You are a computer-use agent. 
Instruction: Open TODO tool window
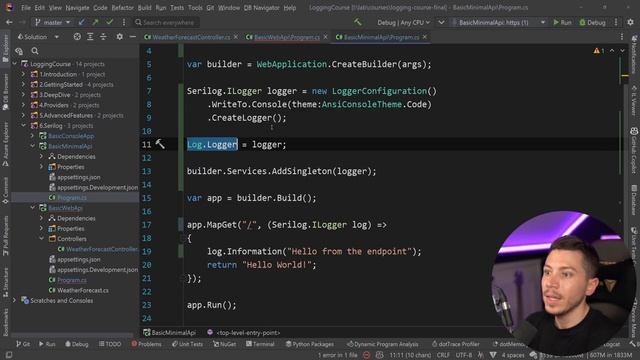(x=110, y=344)
